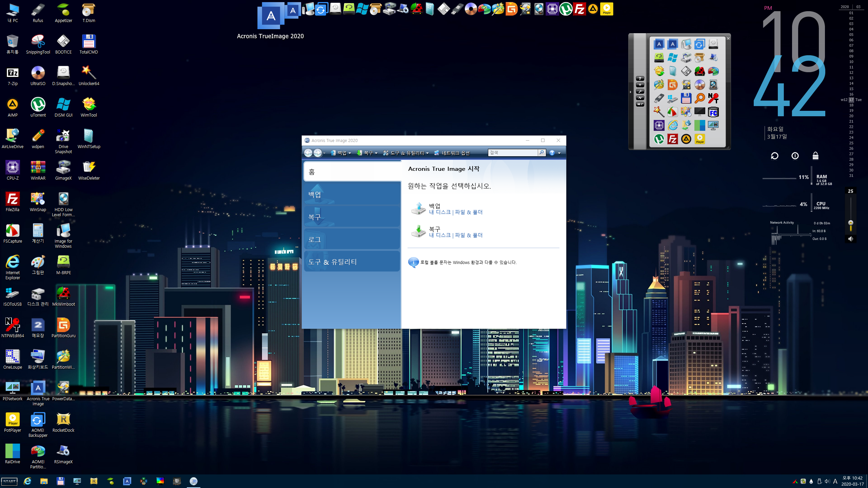This screenshot has width=868, height=488.
Task: Click 내 디스크 link under 복구
Action: (440, 235)
